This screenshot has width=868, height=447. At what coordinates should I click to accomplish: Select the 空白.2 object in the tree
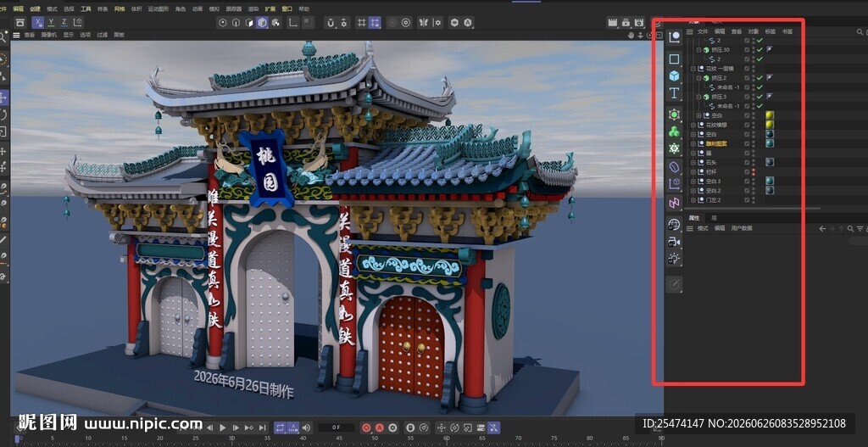tap(713, 191)
